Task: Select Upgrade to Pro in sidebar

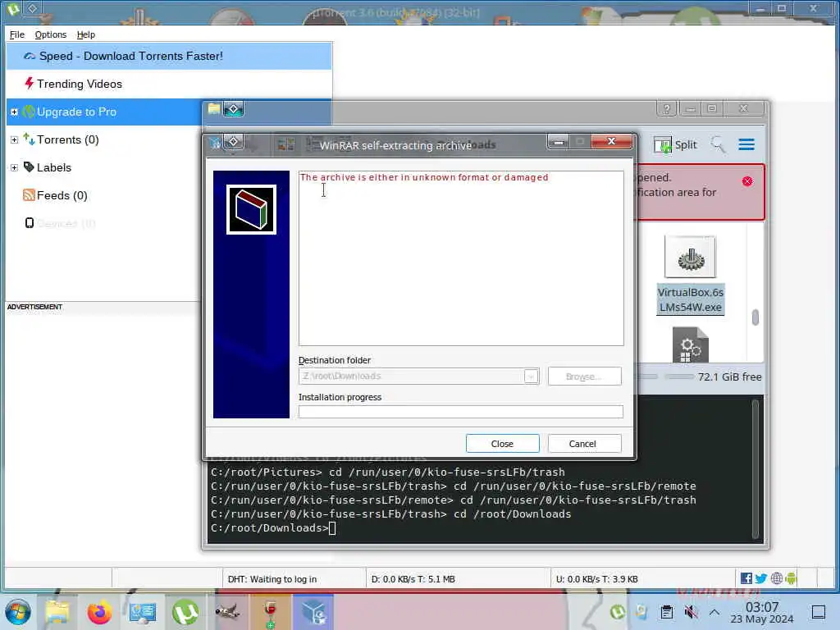Action: tap(76, 112)
